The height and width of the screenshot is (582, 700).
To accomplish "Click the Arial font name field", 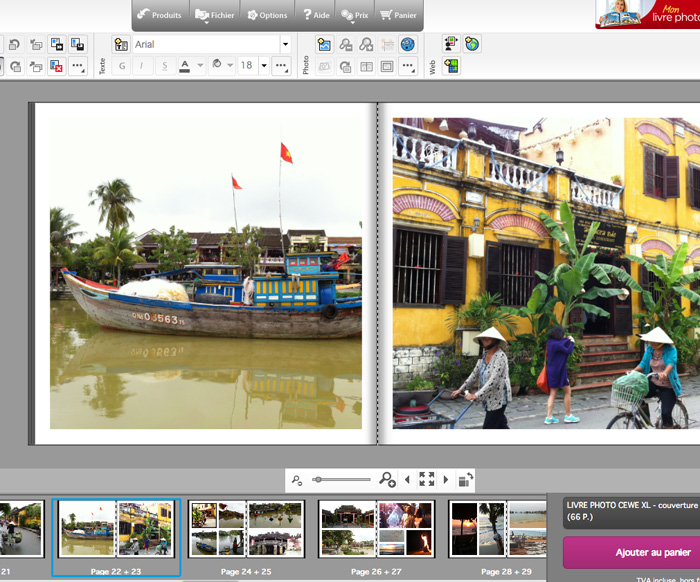I will (206, 44).
